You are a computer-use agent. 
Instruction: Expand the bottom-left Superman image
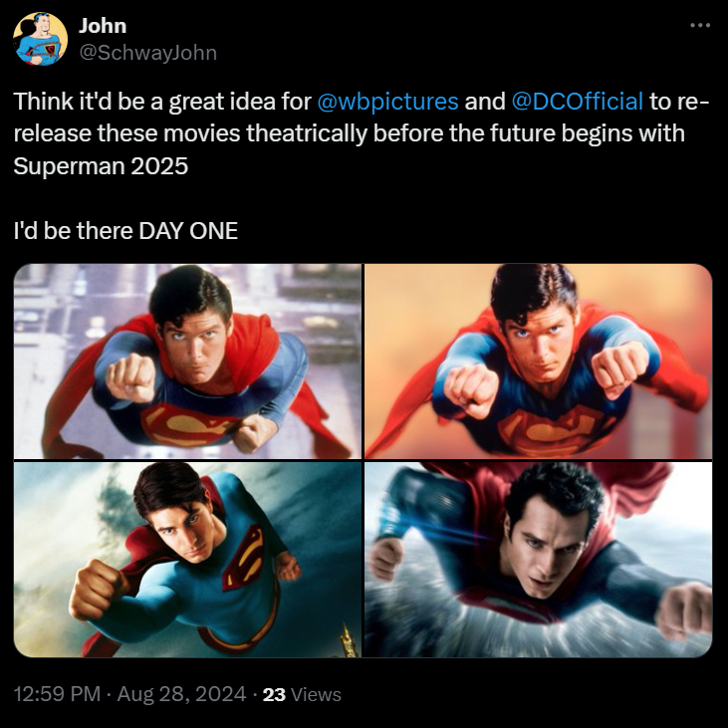coord(188,560)
